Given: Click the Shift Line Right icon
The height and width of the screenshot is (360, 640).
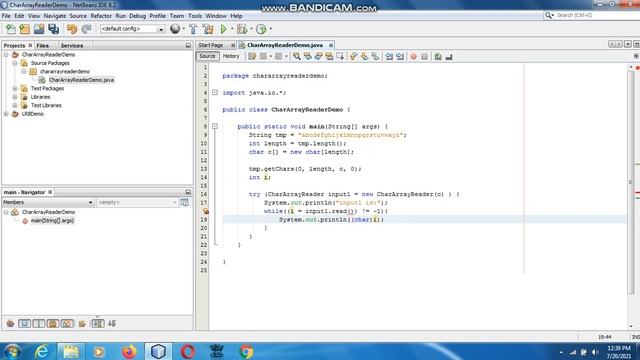Looking at the screenshot, I should [400, 56].
